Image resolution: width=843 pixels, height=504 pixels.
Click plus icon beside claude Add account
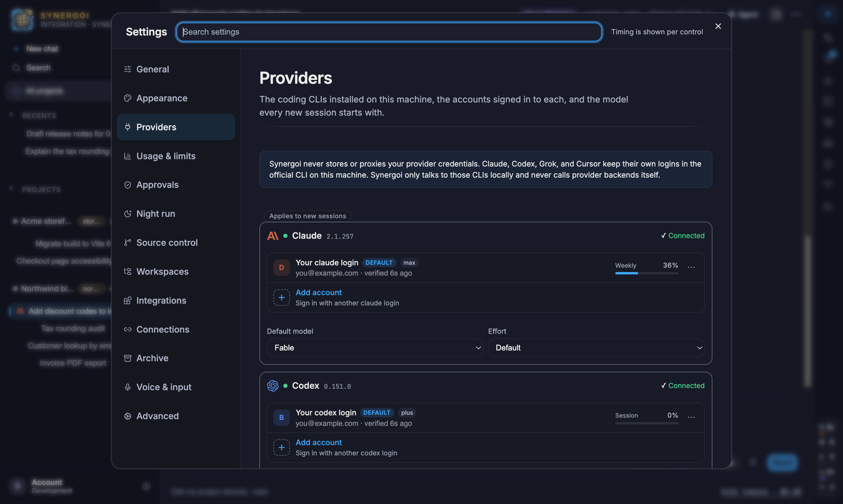coord(281,298)
